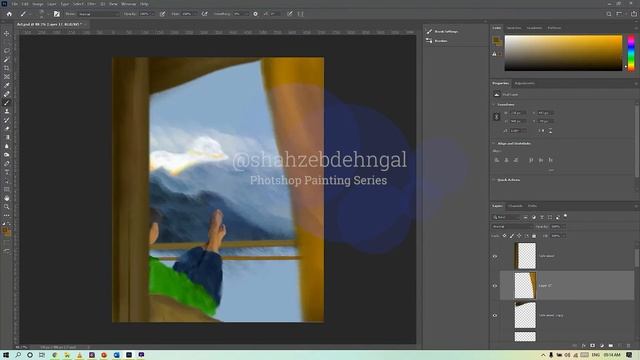Select the Lasso tool

pos(7,51)
